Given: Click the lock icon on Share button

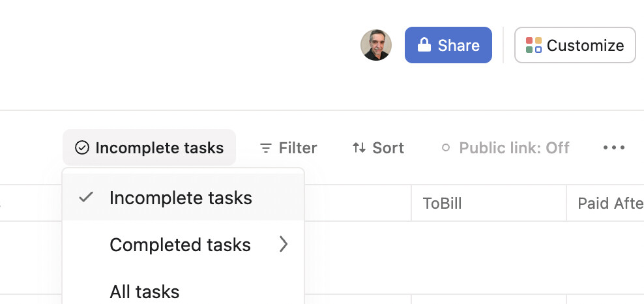Looking at the screenshot, I should [x=424, y=45].
